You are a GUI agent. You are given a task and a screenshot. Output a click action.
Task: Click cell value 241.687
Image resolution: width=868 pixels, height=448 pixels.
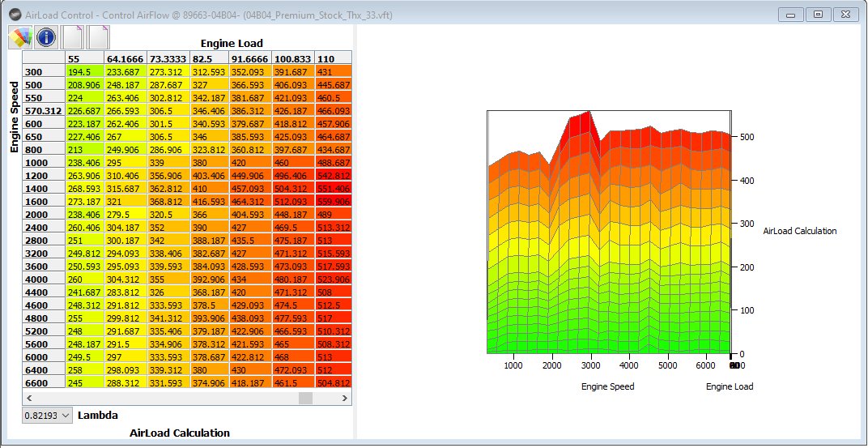coord(85,292)
